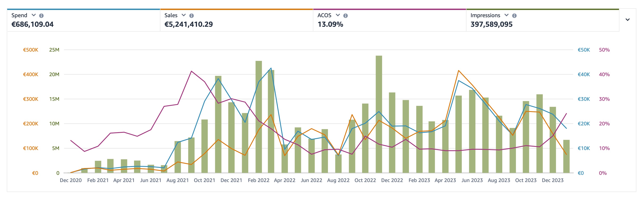Image resolution: width=644 pixels, height=199 pixels.
Task: Open the Sales metric dropdown
Action: point(184,15)
